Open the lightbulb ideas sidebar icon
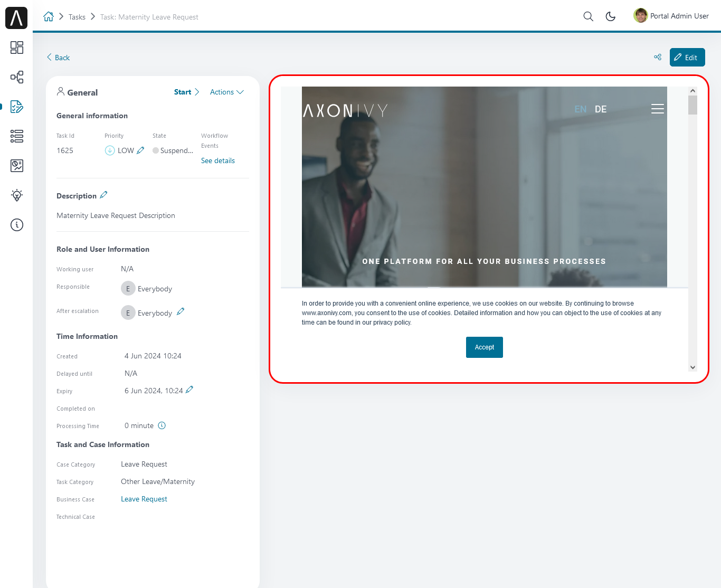 (17, 195)
